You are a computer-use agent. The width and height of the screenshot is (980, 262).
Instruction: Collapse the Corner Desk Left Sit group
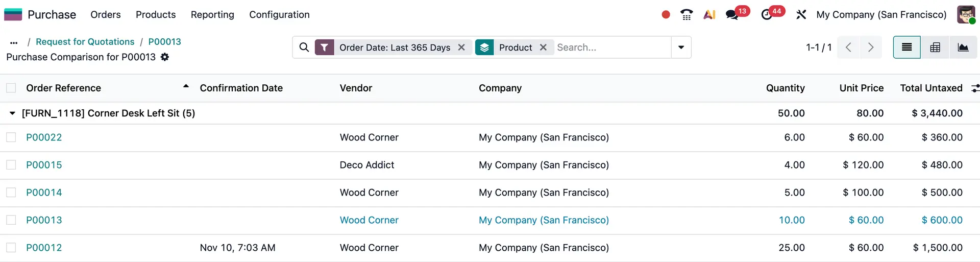coord(12,113)
